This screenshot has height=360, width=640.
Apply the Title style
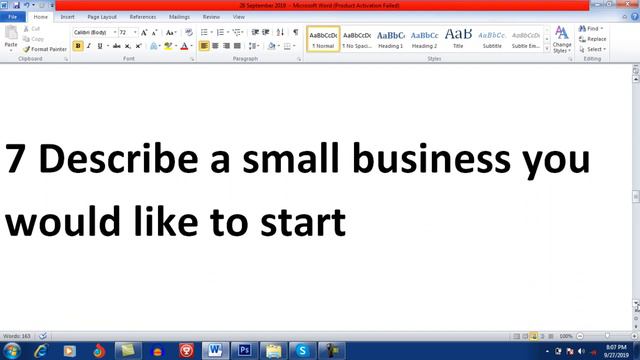pyautogui.click(x=458, y=39)
